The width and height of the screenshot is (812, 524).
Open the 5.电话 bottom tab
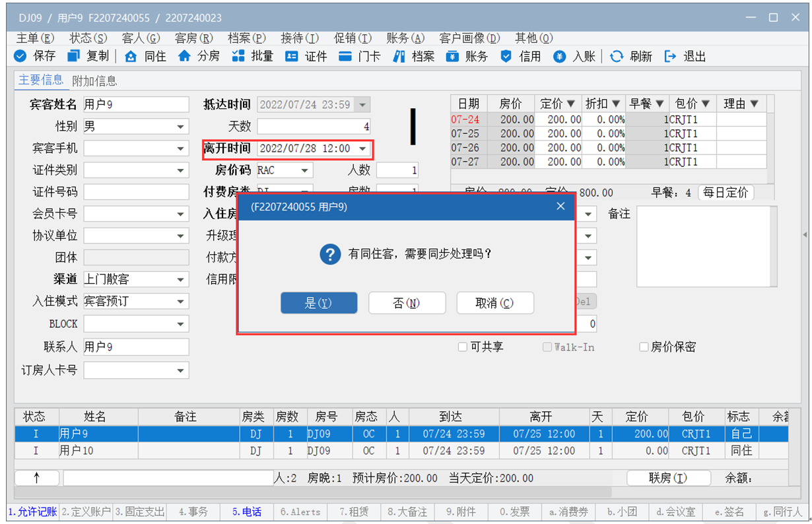pos(246,511)
